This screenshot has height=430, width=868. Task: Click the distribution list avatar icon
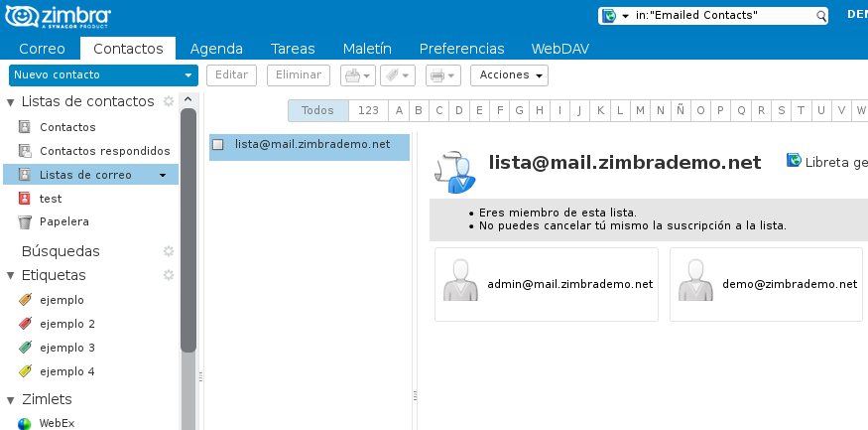click(455, 171)
